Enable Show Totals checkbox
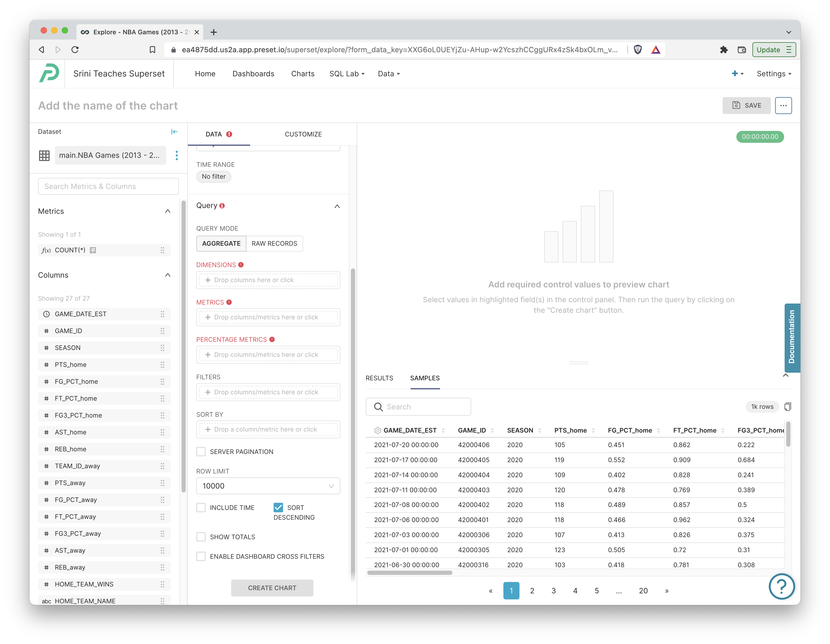Screen dimensions: 830x644 pos(201,536)
